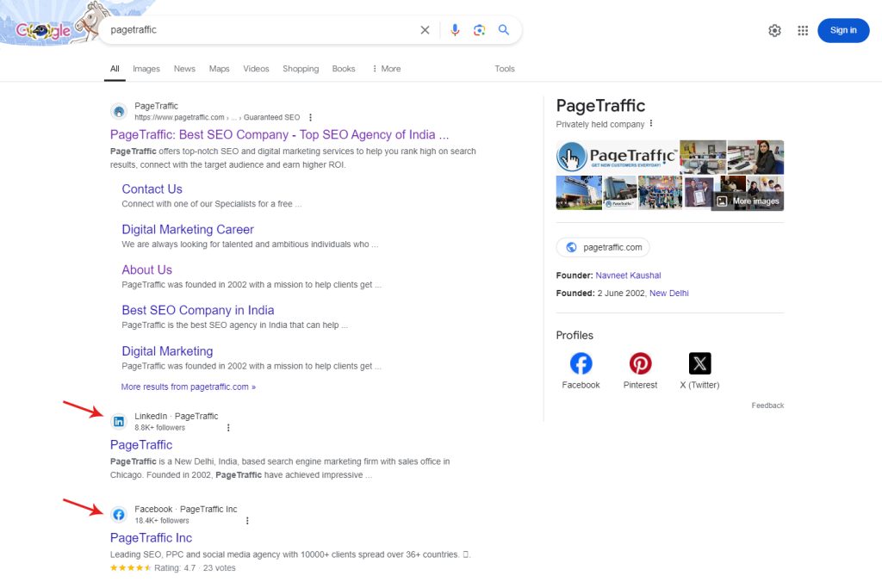882x588 pixels.
Task: Click the More images button
Action: pos(749,201)
